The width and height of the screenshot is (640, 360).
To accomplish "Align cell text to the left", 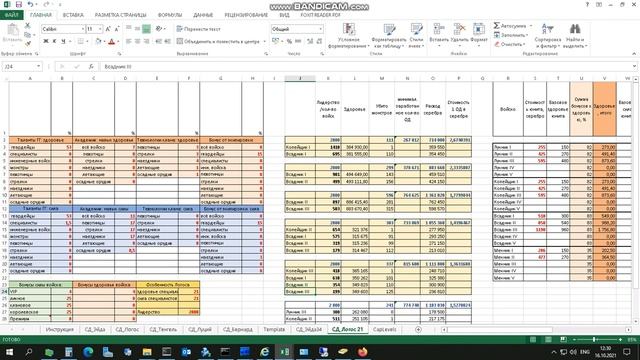I will coord(129,41).
